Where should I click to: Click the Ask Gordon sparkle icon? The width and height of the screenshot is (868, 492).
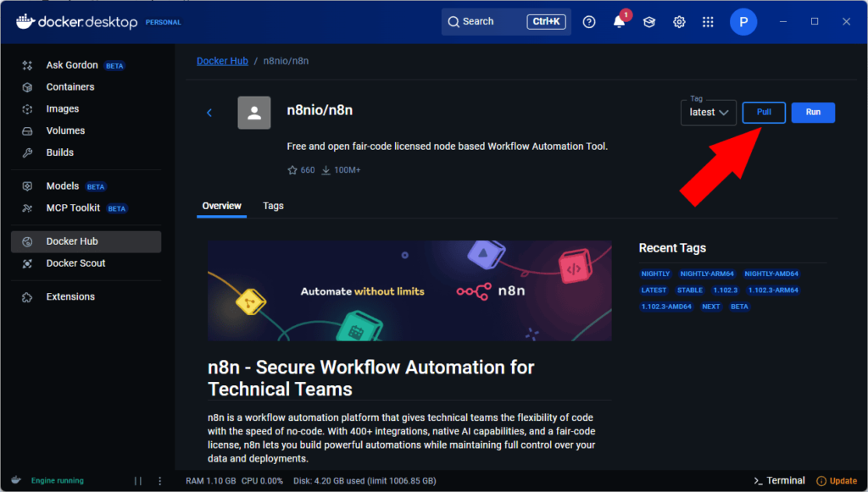click(27, 65)
